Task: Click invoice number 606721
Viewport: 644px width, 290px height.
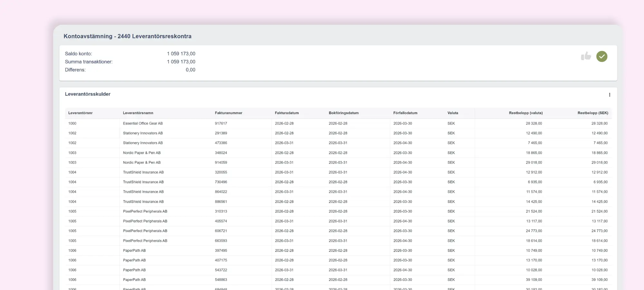Action: pos(221,231)
